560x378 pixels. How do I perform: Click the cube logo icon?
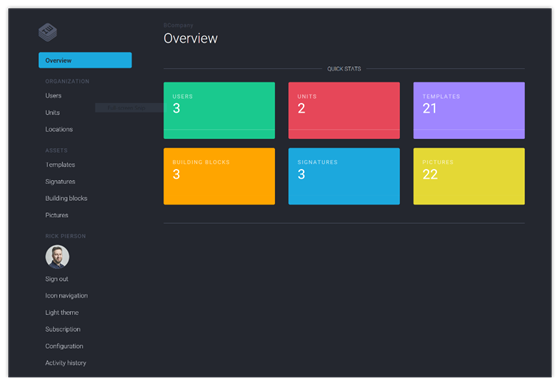(x=48, y=32)
